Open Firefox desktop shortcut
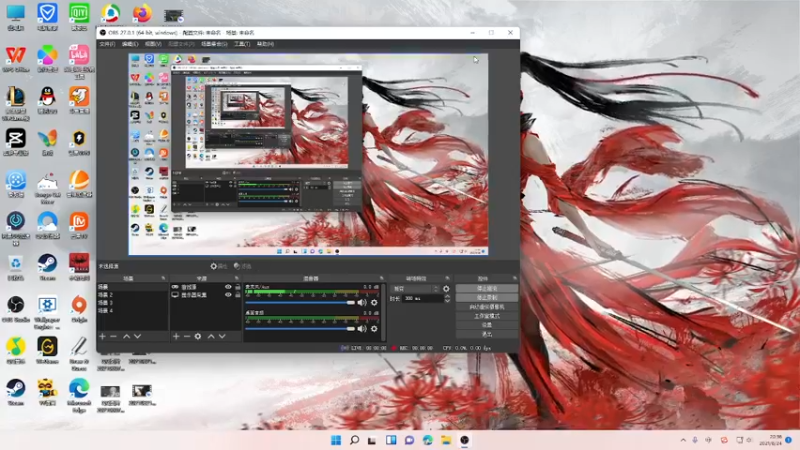Image resolution: width=800 pixels, height=450 pixels. [142, 14]
